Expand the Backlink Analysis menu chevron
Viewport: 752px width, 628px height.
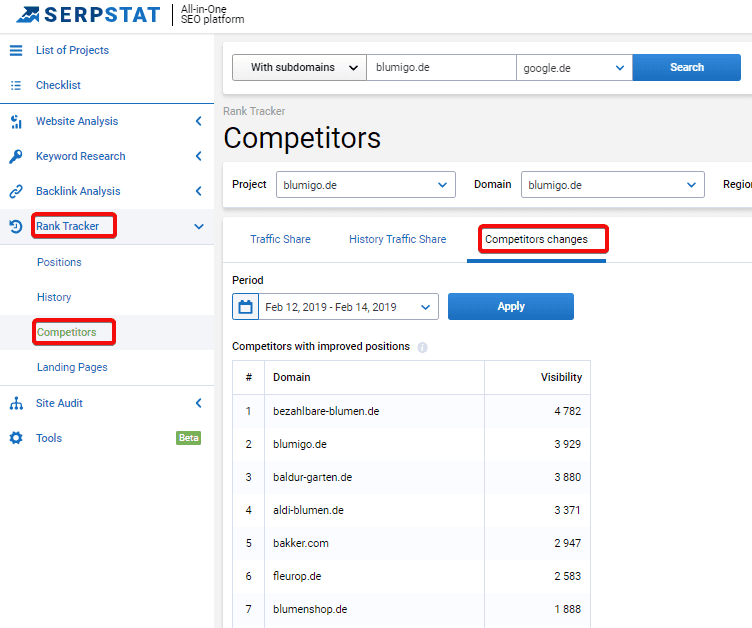point(199,191)
